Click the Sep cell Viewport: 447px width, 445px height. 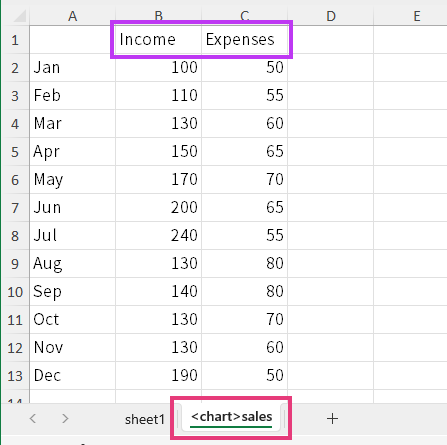click(x=73, y=292)
